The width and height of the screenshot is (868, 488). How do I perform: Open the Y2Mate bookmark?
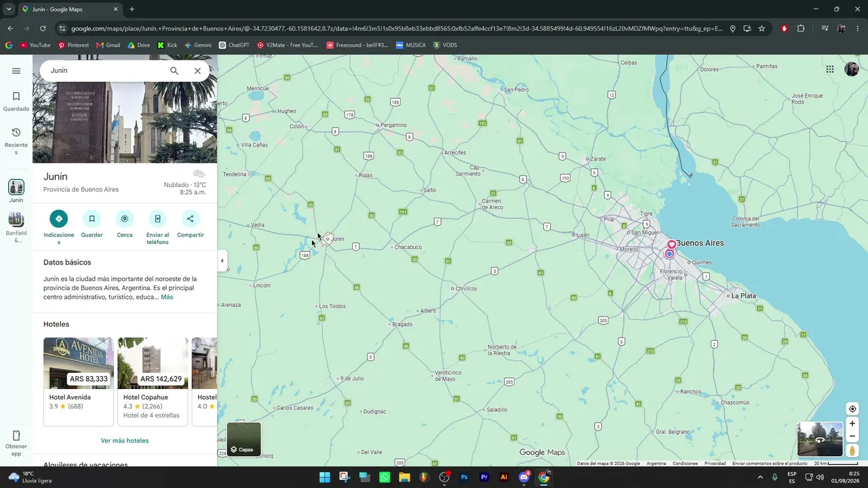[287, 45]
